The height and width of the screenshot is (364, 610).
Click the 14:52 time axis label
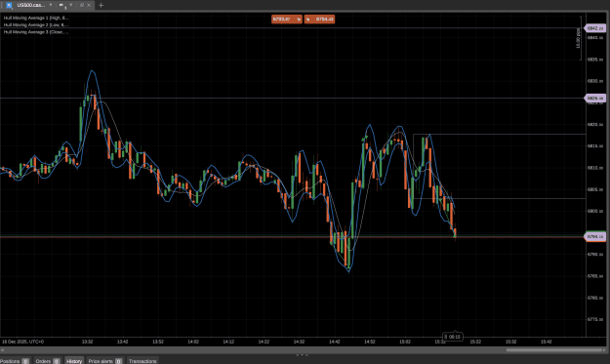pyautogui.click(x=370, y=342)
